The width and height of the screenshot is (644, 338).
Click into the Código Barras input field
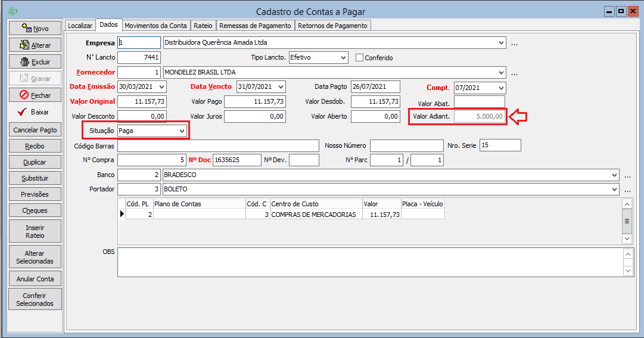pyautogui.click(x=218, y=145)
